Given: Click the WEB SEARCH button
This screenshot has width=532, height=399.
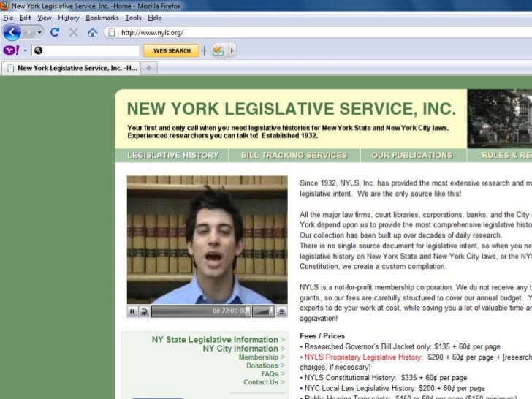Looking at the screenshot, I should pyautogui.click(x=172, y=51).
